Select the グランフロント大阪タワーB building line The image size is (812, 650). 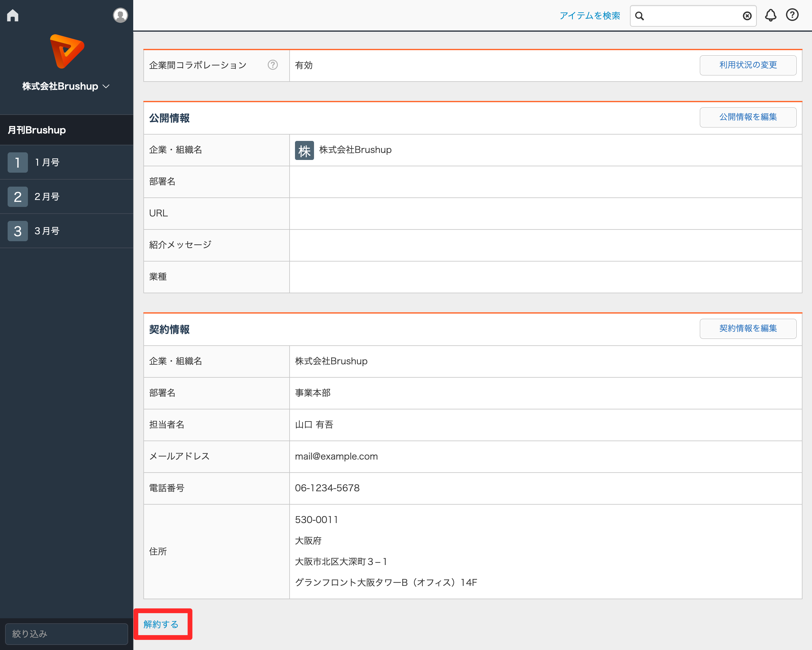[386, 582]
